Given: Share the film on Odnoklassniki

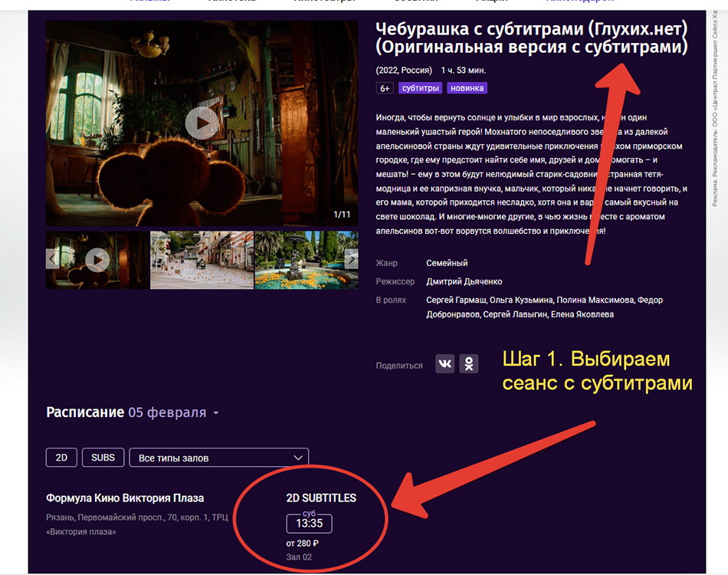Looking at the screenshot, I should (469, 363).
